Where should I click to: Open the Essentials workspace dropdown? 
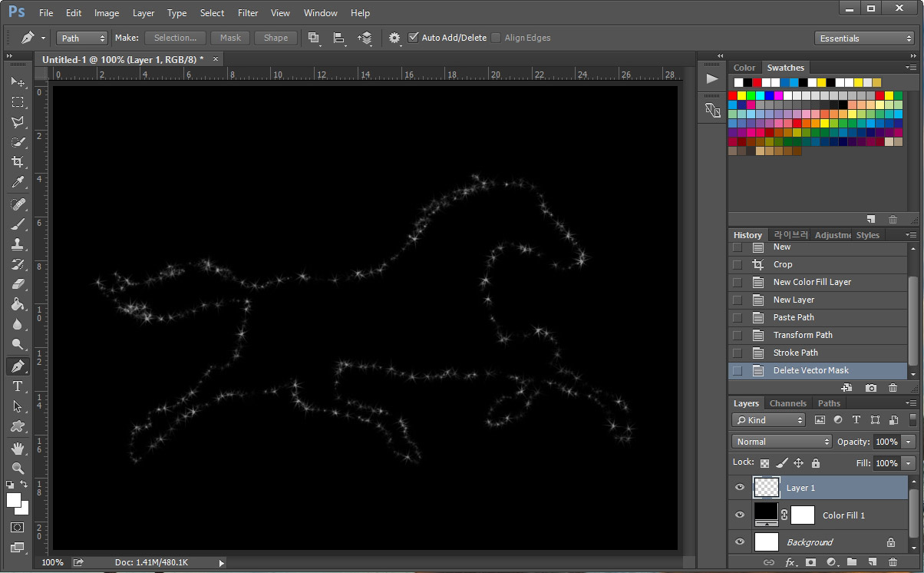pos(864,38)
